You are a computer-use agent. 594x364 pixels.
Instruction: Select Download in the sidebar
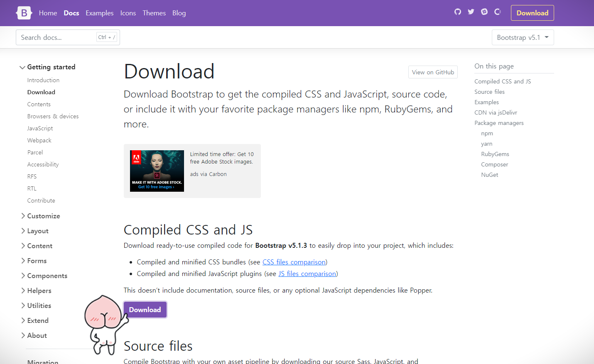(41, 92)
